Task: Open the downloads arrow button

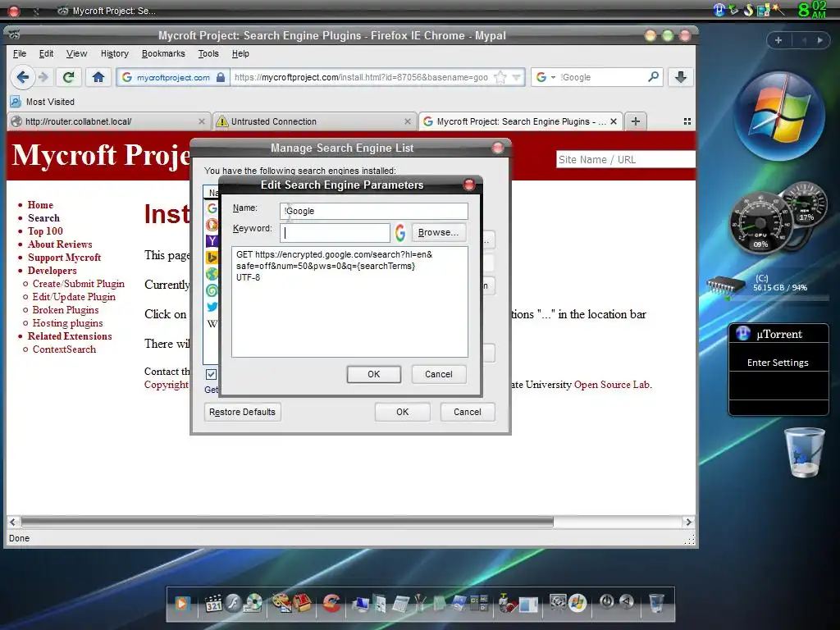Action: pos(680,77)
